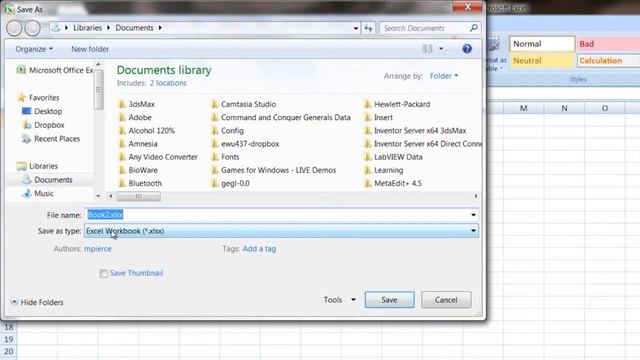The width and height of the screenshot is (640, 360).
Task: Open the Organize dropdown menu
Action: (34, 49)
